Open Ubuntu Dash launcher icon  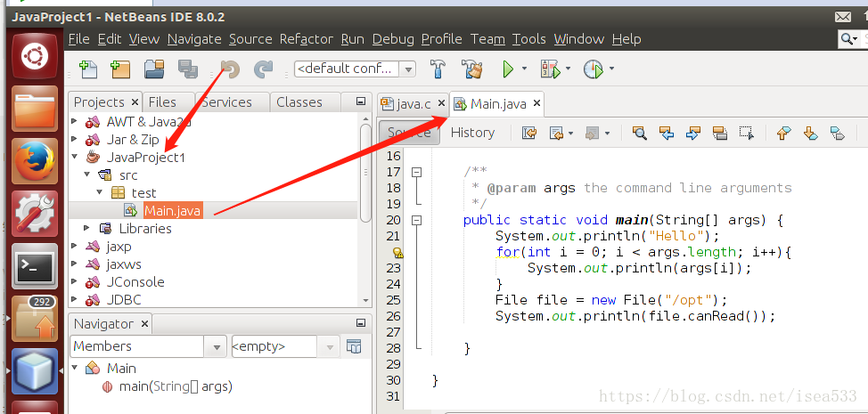tap(35, 55)
